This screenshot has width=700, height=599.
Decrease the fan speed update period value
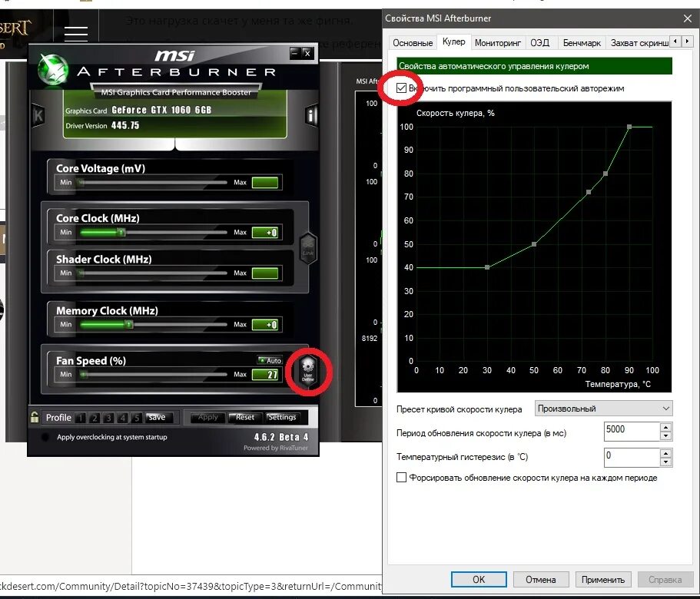click(665, 436)
